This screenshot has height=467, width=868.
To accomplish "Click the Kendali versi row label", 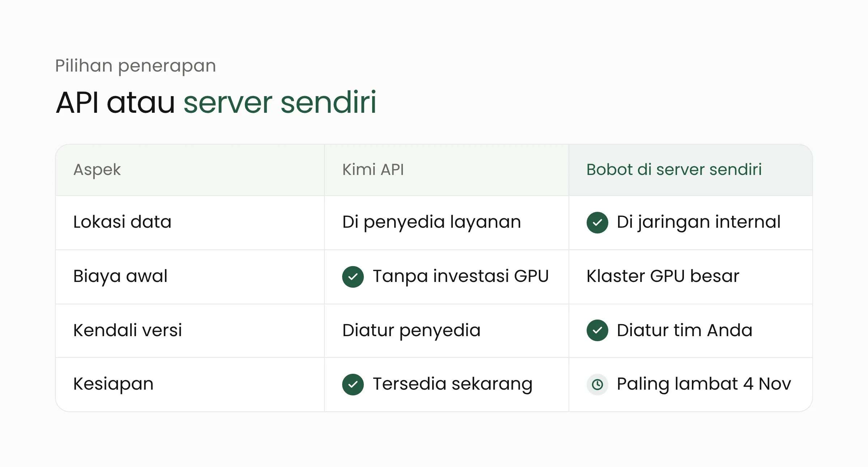I will point(128,330).
